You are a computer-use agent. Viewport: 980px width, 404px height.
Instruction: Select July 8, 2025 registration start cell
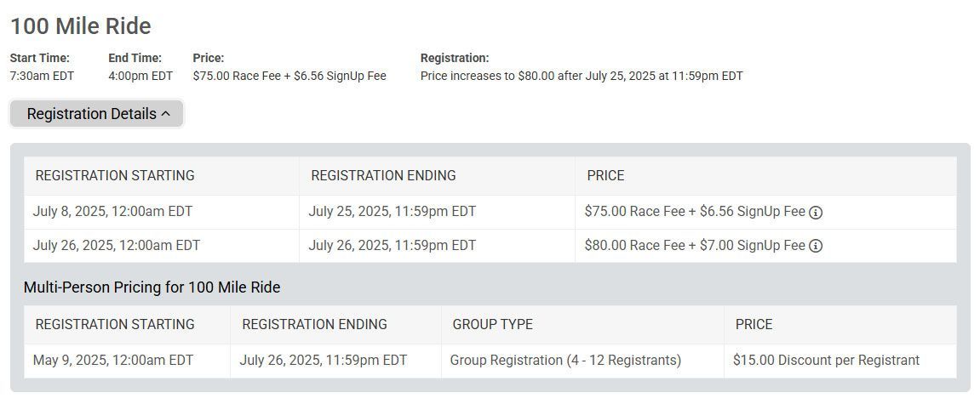click(x=162, y=212)
